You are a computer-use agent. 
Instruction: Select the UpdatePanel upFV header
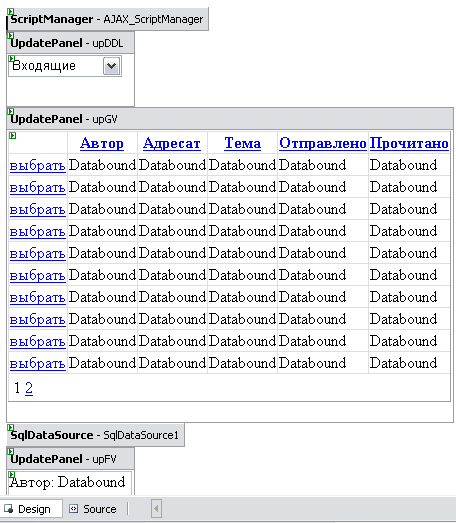pyautogui.click(x=70, y=459)
